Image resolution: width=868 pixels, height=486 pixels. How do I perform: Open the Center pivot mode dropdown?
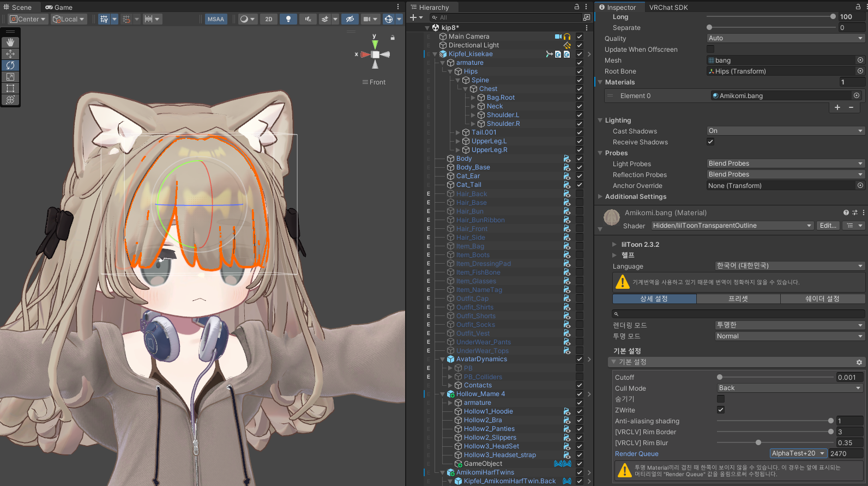(28, 19)
